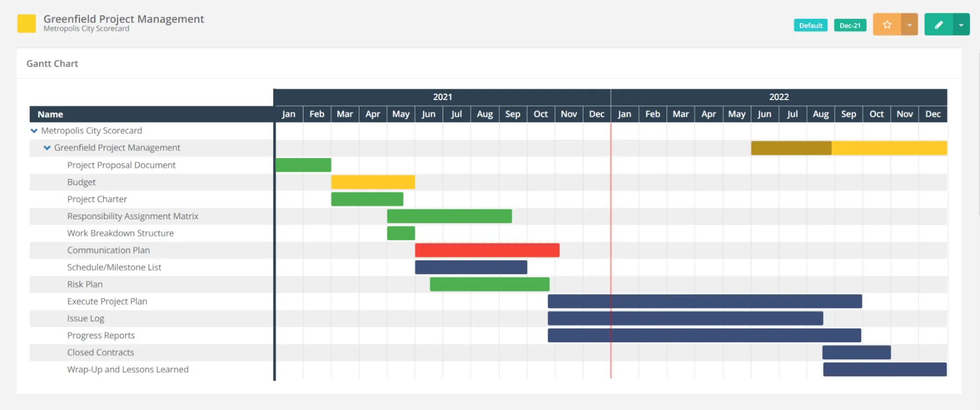
Task: Open the Wrap-Up and Lessons Learned row
Action: [127, 369]
